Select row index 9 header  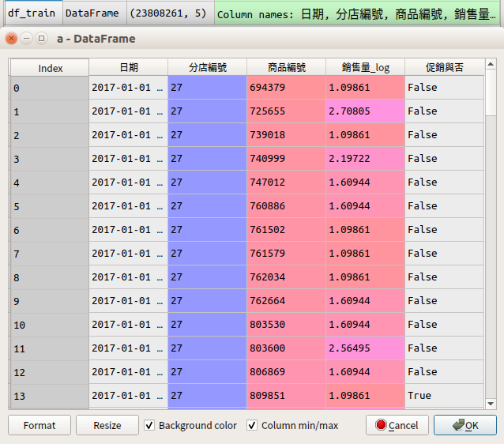(x=50, y=301)
